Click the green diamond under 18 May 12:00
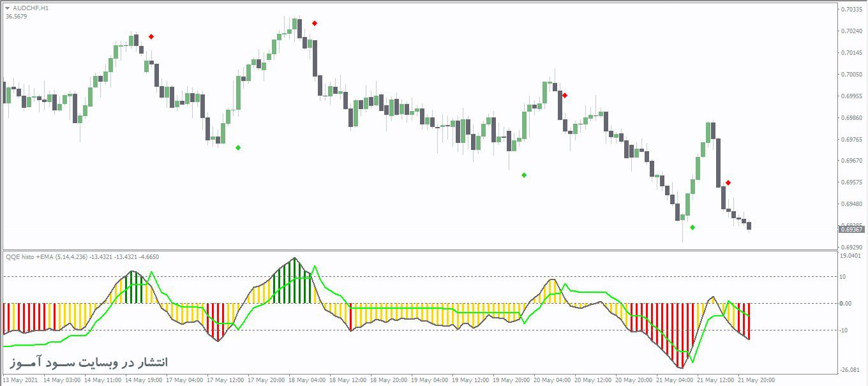Screen dimensions: 868x386 coord(522,174)
